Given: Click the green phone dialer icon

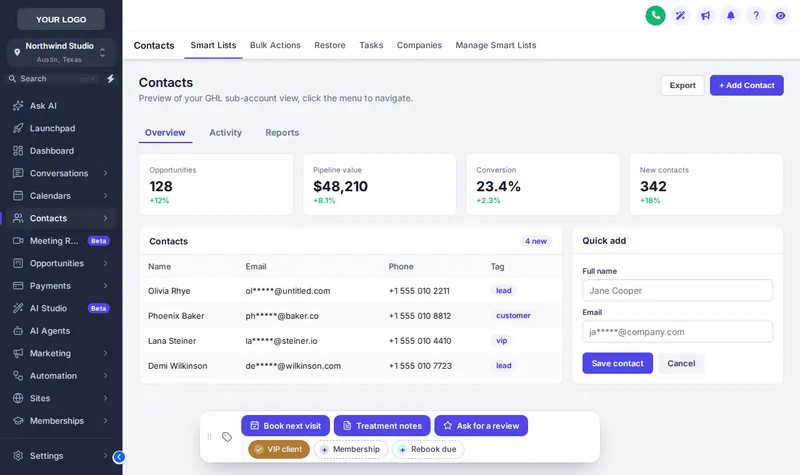Looking at the screenshot, I should tap(655, 15).
